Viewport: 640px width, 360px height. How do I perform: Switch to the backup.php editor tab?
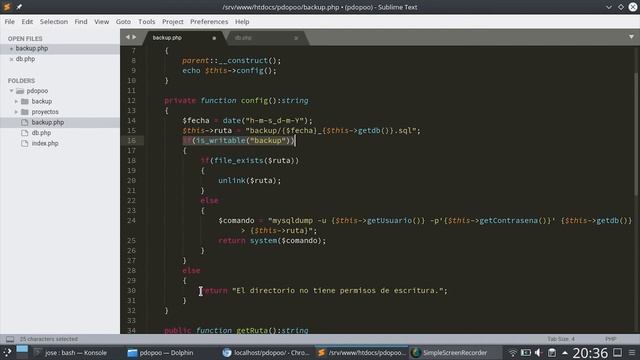click(x=184, y=38)
